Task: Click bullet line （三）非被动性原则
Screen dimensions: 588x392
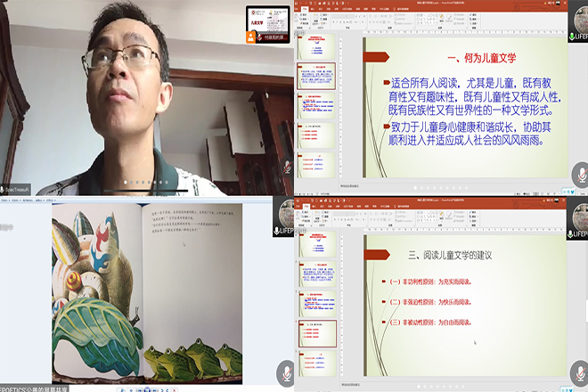Action: [x=435, y=321]
